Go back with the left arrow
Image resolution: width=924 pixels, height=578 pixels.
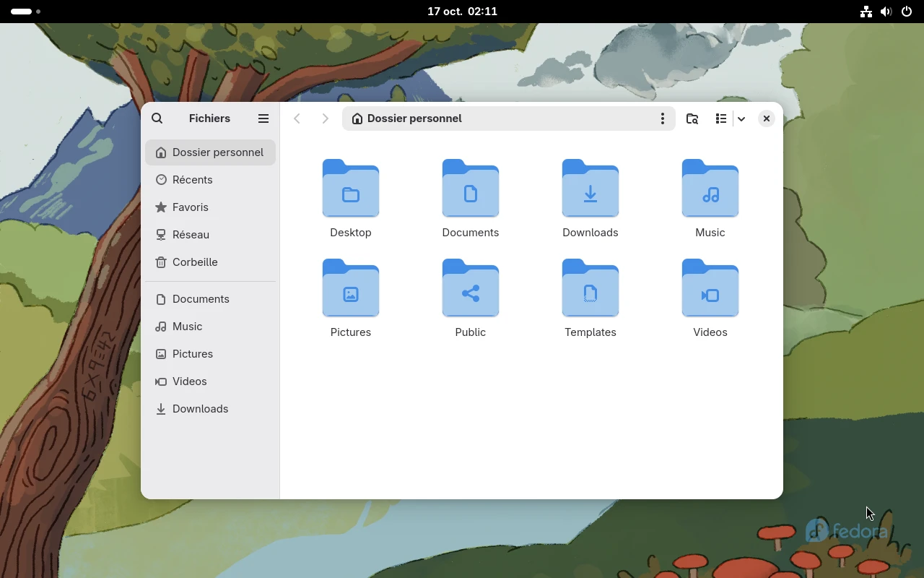click(x=297, y=118)
